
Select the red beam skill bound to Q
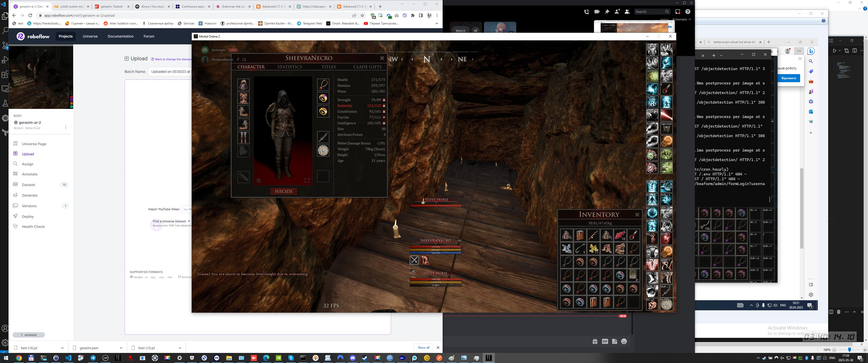[x=666, y=115]
